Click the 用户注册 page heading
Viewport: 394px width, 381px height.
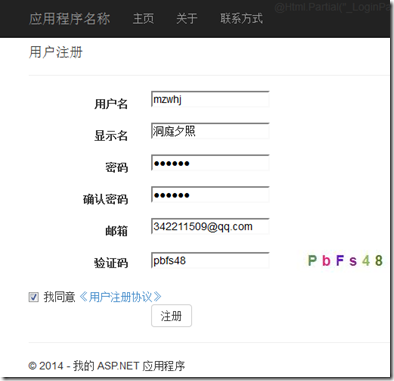pyautogui.click(x=56, y=52)
